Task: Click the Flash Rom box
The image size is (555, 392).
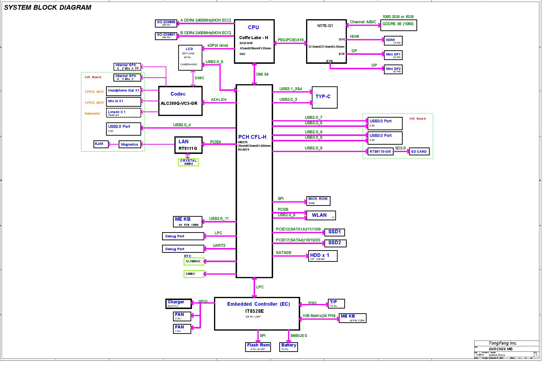Action: [x=258, y=347]
